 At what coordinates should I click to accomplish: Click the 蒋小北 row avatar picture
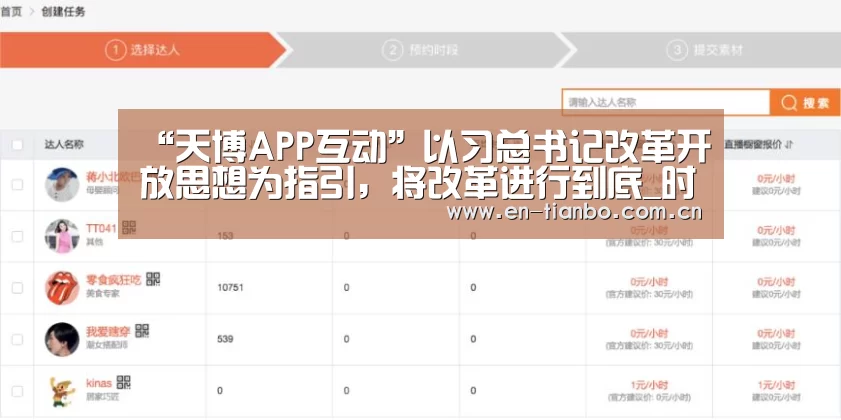(x=62, y=185)
